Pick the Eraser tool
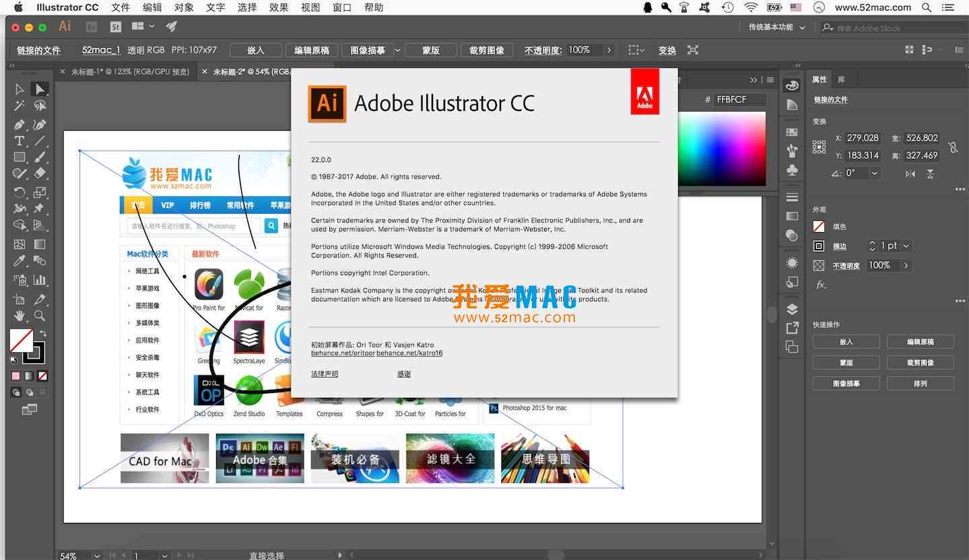Screen dimensions: 969x560 (40, 174)
